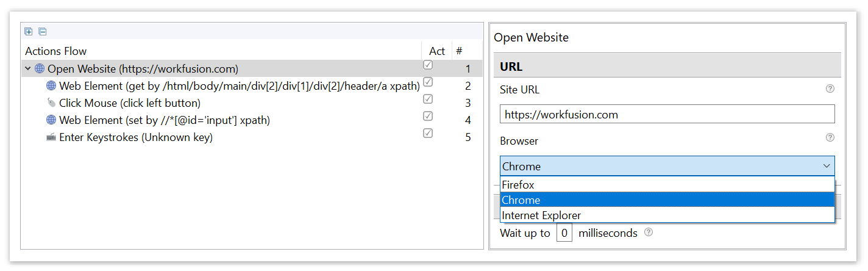Screen dimensions: 868x271
Task: Click the expand all icon above Actions Flow
Action: [x=28, y=32]
